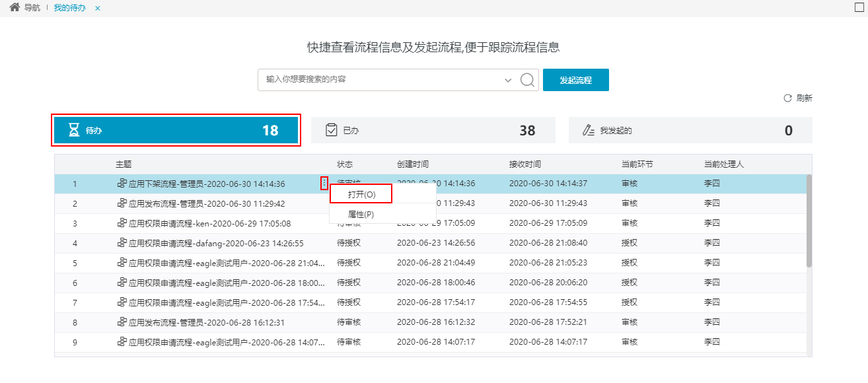Click the workflow icon in row 4
Screen dimensions: 868x383
(x=122, y=243)
